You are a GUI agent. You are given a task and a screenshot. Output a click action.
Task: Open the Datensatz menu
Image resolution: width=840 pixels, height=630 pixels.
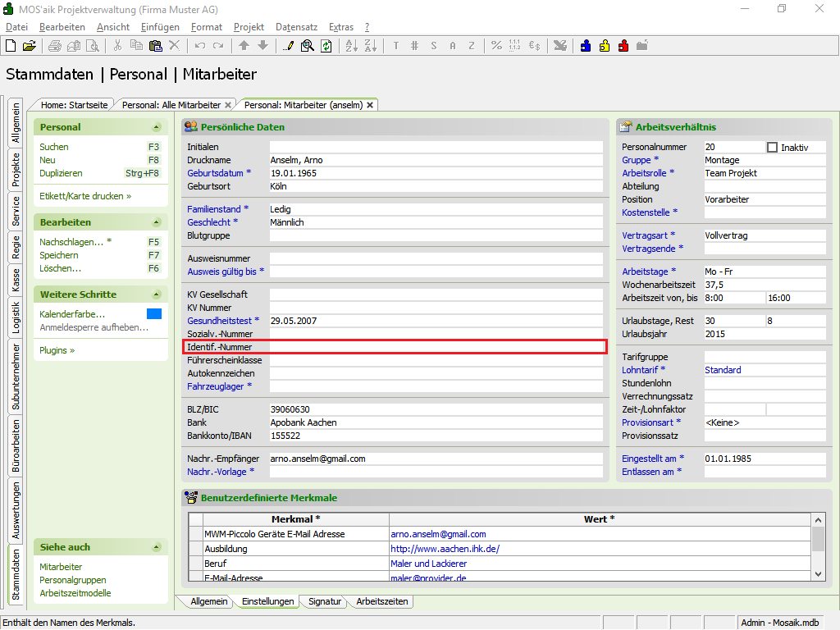(x=296, y=27)
